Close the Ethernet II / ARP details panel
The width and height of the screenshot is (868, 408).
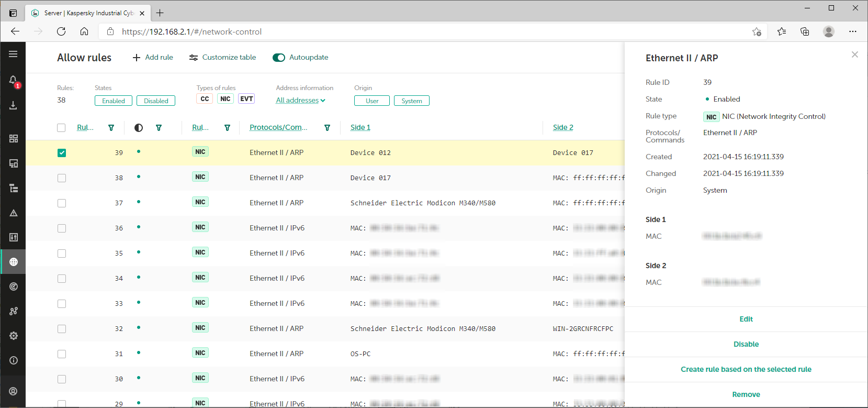[x=854, y=54]
